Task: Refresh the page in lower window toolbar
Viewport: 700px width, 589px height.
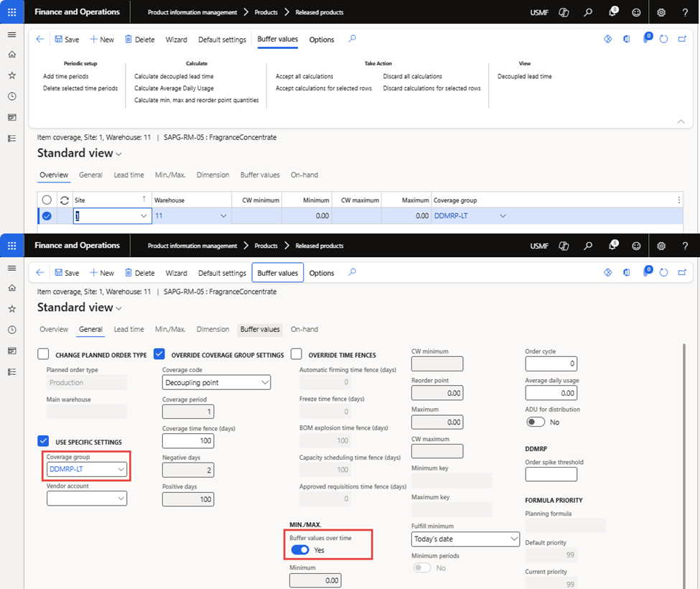Action: click(x=663, y=272)
